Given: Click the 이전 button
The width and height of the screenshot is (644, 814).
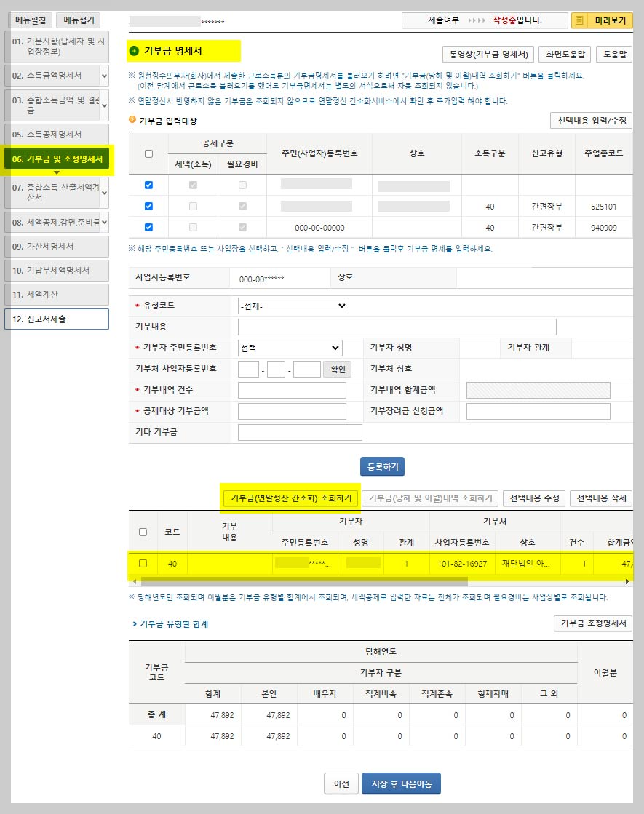Looking at the screenshot, I should pos(341,783).
